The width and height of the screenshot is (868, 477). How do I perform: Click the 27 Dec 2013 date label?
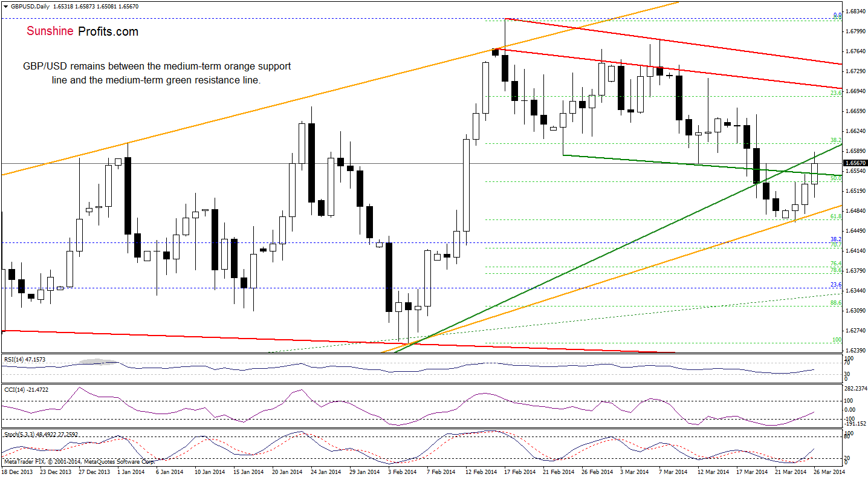tap(94, 472)
